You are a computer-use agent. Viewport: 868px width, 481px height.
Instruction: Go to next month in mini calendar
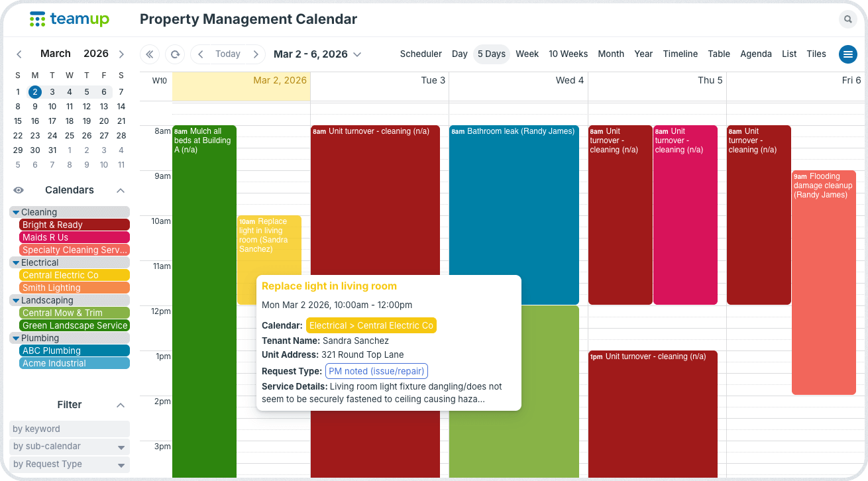(121, 54)
